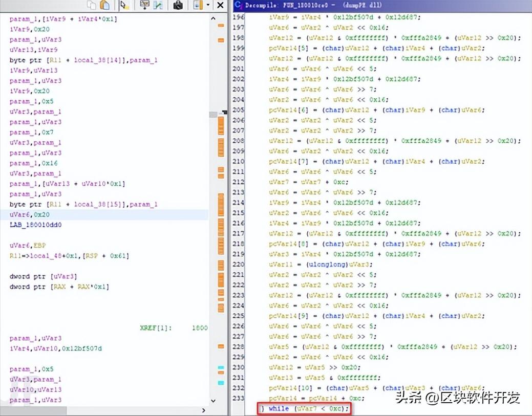532x416 pixels.
Task: Activate the cursor highlight tool icon
Action: coord(123,5)
